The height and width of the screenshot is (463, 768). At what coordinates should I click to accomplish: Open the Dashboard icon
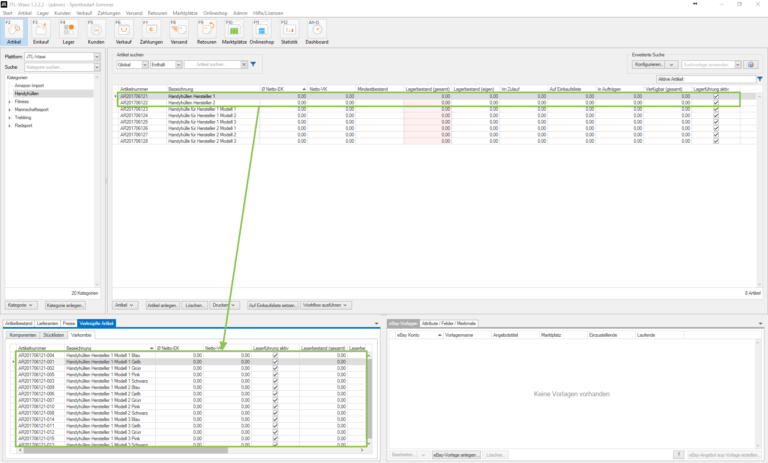click(317, 32)
